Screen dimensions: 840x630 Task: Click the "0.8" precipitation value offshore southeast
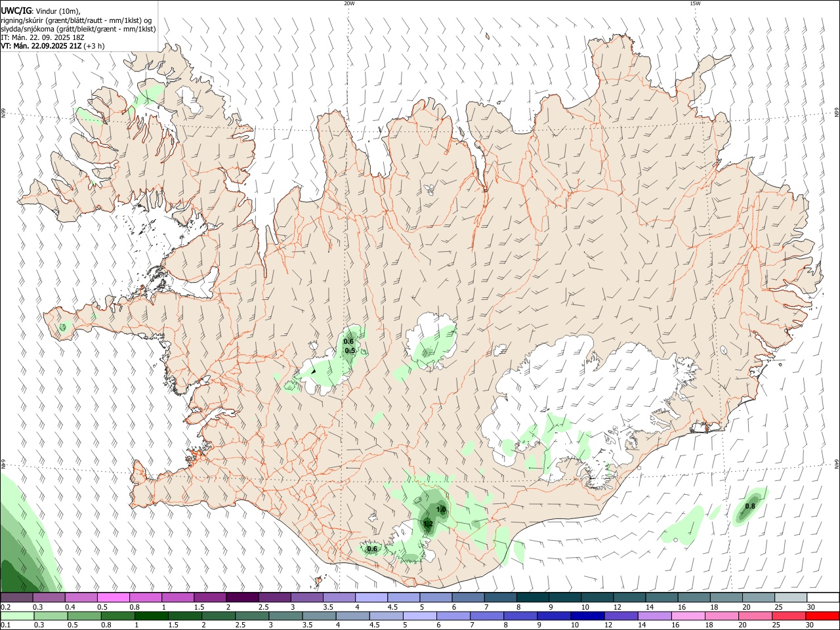tap(750, 506)
